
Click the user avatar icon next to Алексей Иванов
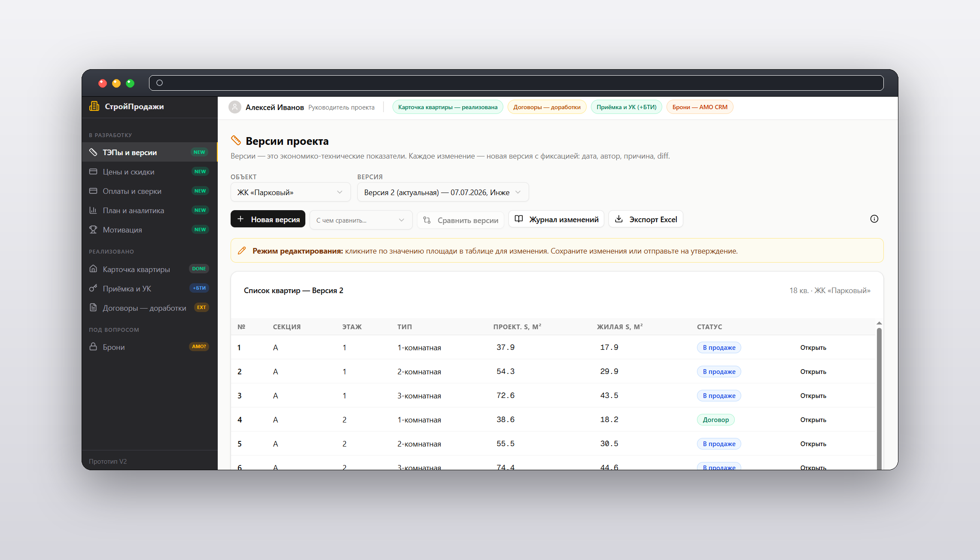(x=235, y=107)
